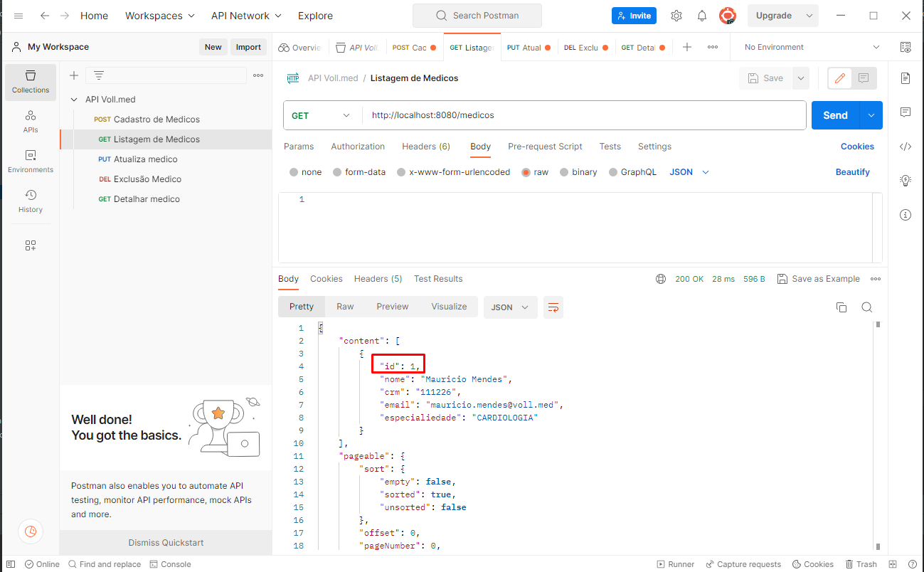924x572 pixels.
Task: Click the Invite button
Action: coord(634,16)
